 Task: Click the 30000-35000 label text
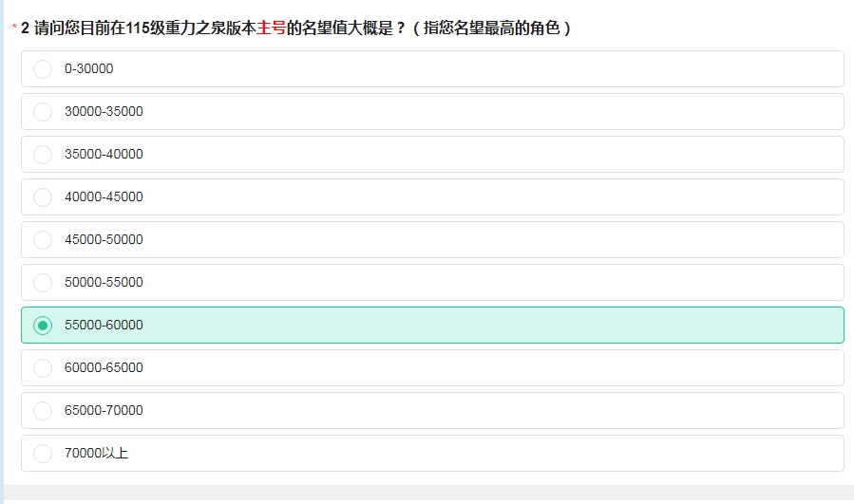104,111
